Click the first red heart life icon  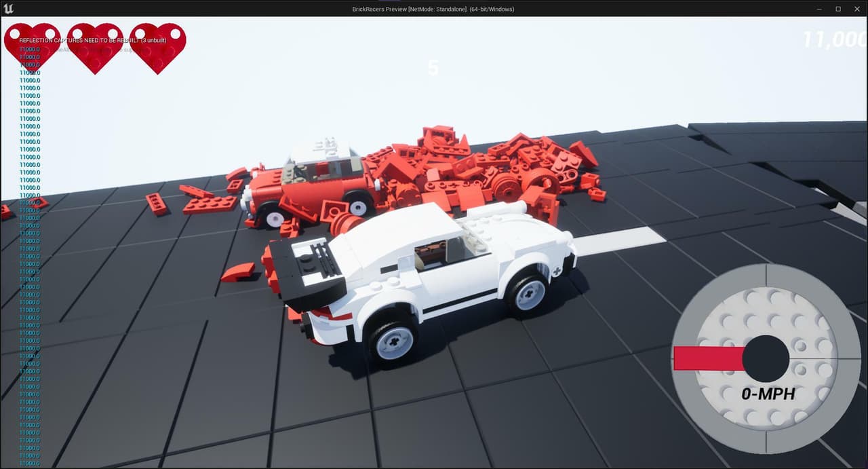click(32, 48)
